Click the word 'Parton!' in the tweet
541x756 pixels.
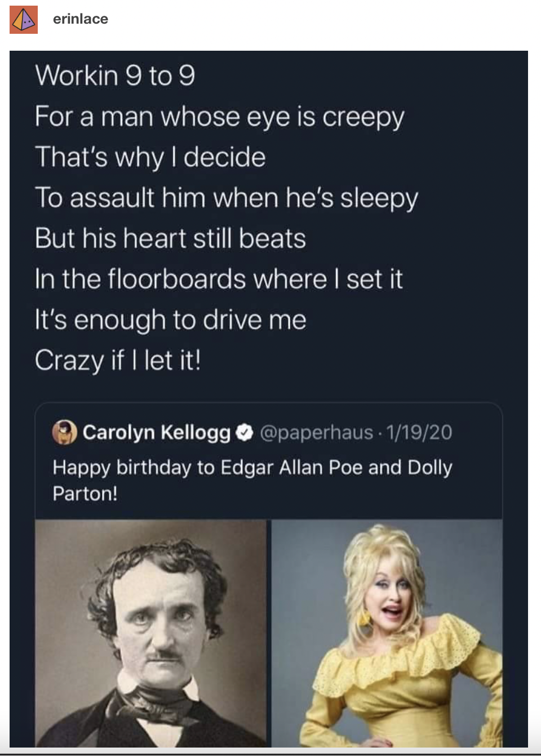pyautogui.click(x=85, y=494)
